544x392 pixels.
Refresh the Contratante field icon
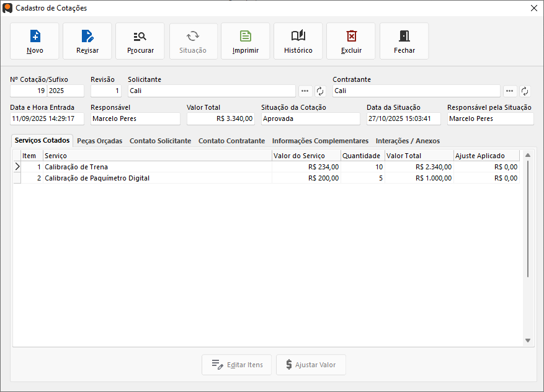coord(525,91)
